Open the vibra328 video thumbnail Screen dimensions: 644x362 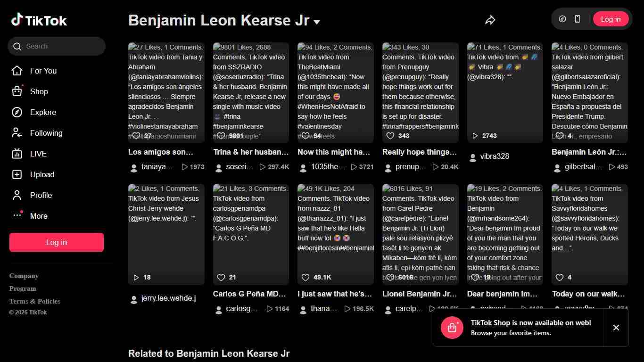coord(504,93)
